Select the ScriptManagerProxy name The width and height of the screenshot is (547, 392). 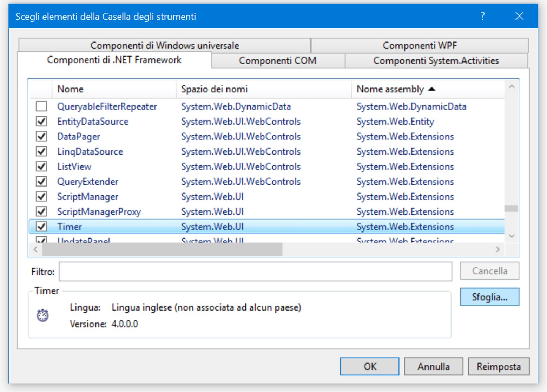(99, 212)
